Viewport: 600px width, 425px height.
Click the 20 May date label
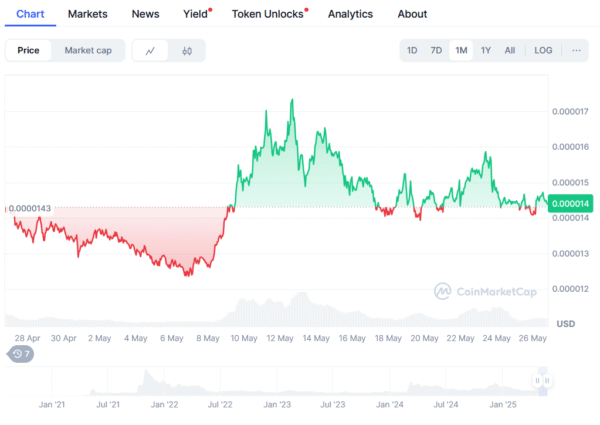[424, 339]
